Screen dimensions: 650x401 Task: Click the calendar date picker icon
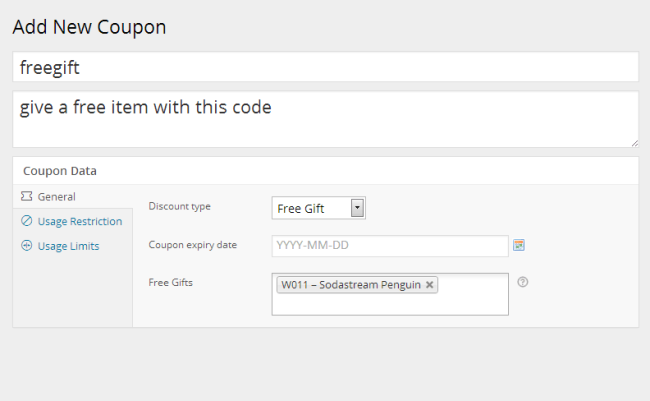(519, 245)
